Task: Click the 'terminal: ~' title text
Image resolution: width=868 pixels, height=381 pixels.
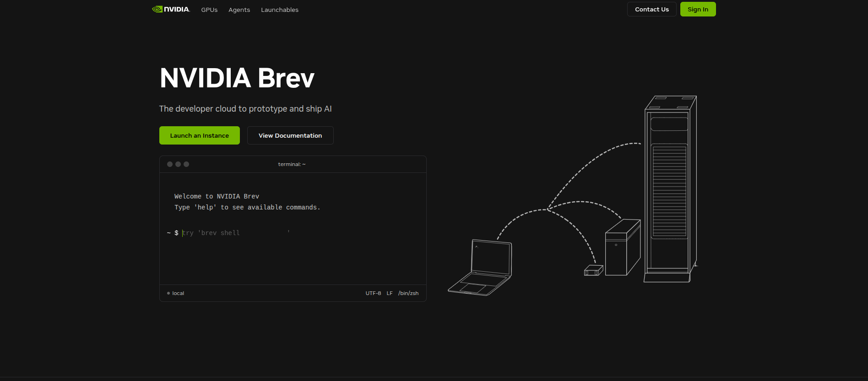Action: pyautogui.click(x=292, y=164)
